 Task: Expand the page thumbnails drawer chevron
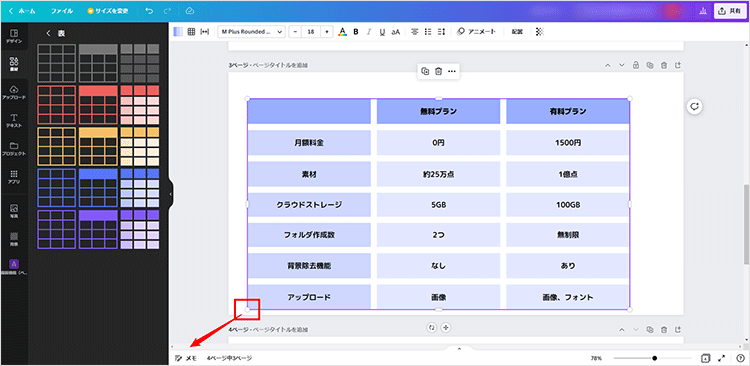click(x=459, y=349)
